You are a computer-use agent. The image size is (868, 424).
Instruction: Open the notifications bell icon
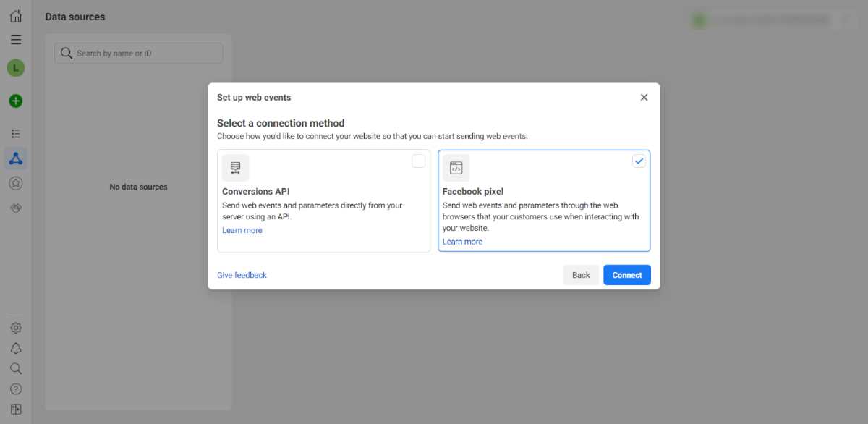[16, 348]
